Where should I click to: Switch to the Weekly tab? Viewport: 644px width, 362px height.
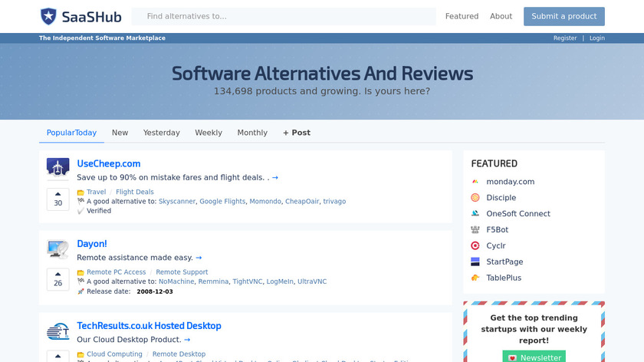coord(209,133)
